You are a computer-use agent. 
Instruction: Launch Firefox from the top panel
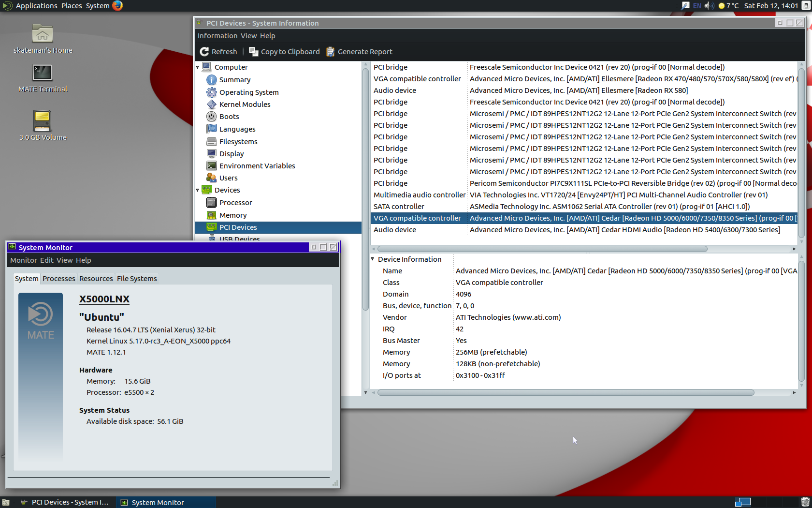click(x=117, y=5)
